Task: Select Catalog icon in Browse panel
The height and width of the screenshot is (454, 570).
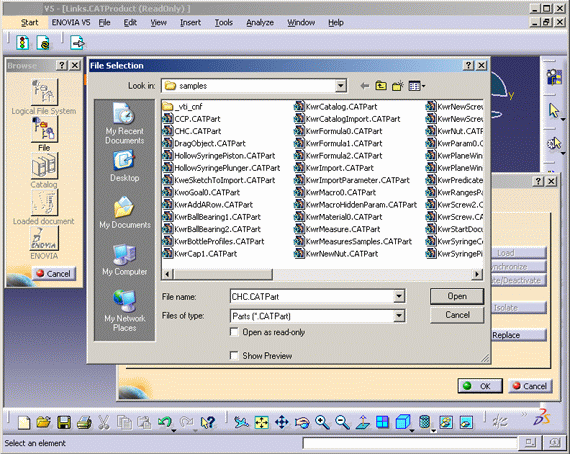Action: click(44, 166)
